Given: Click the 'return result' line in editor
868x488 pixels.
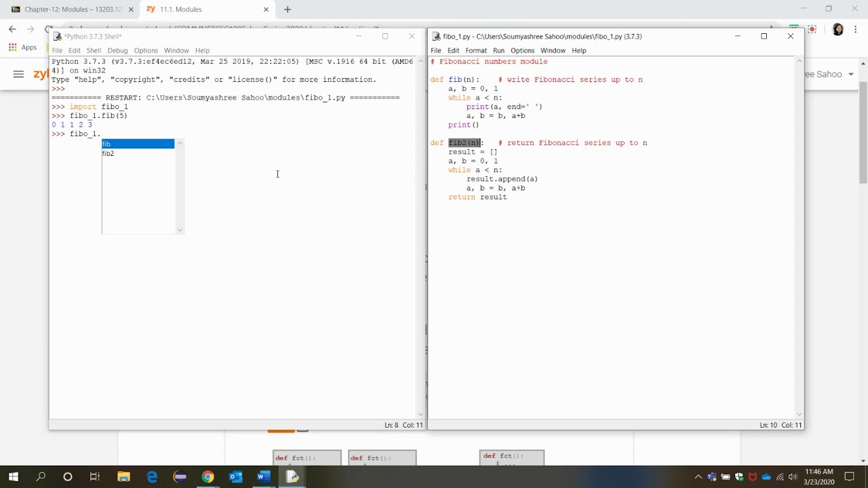Looking at the screenshot, I should pyautogui.click(x=477, y=197).
